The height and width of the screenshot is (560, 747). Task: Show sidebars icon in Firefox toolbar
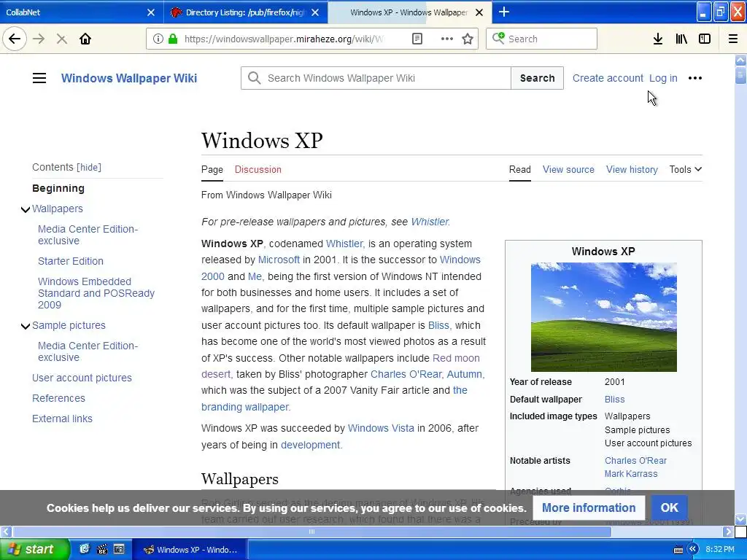(705, 39)
